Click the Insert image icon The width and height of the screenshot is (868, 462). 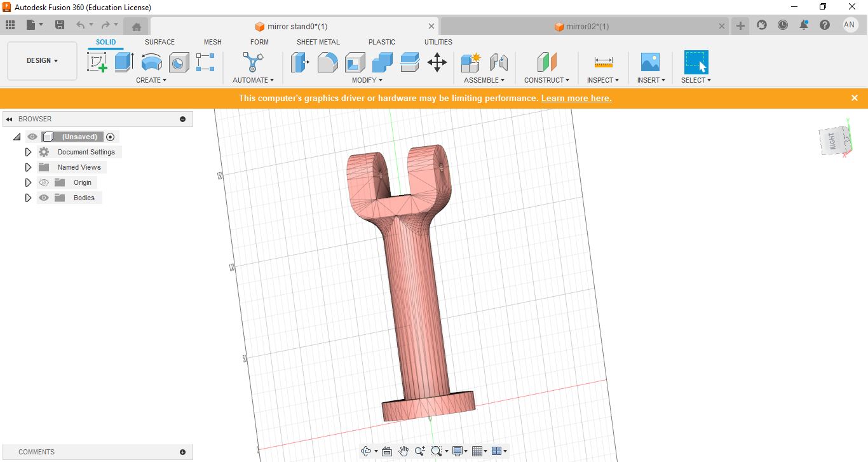pos(651,62)
